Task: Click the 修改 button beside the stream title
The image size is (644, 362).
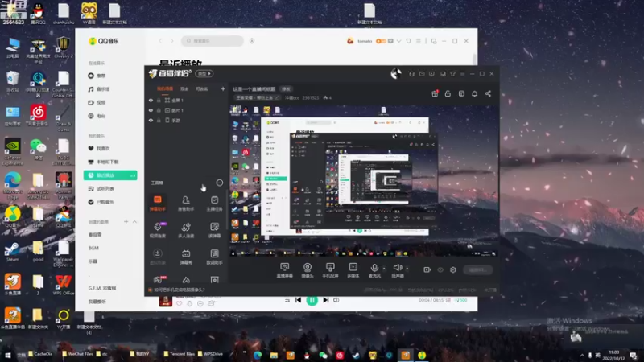Action: pos(286,89)
